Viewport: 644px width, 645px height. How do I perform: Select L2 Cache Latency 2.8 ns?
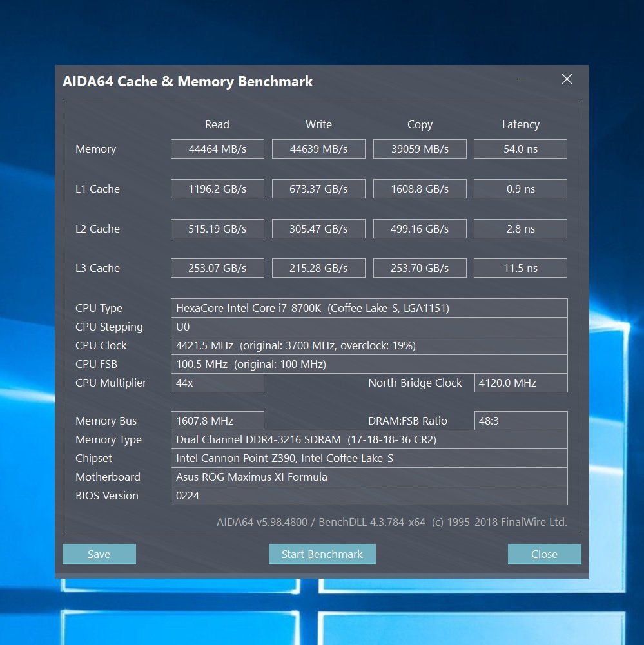click(x=520, y=229)
